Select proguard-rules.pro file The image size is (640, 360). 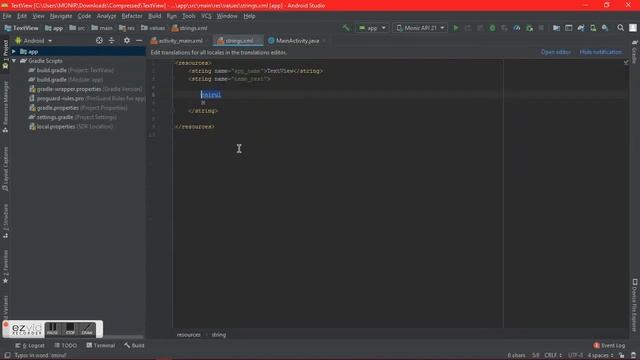click(87, 98)
